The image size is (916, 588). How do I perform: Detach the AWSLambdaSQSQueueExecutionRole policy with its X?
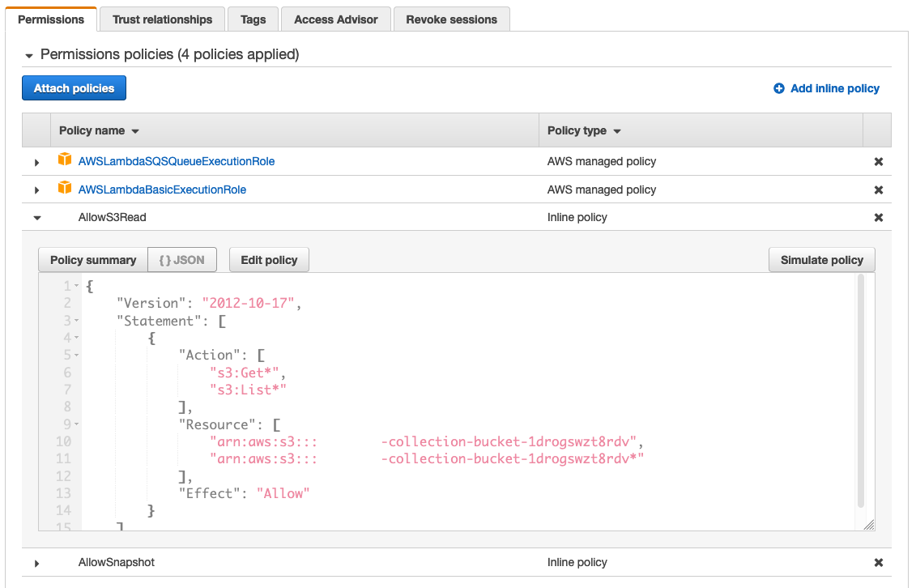pos(878,162)
